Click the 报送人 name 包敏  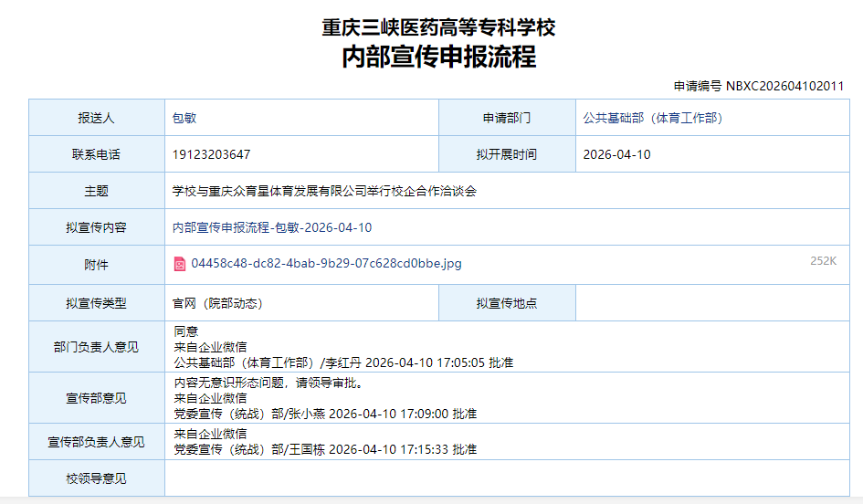pyautogui.click(x=184, y=118)
